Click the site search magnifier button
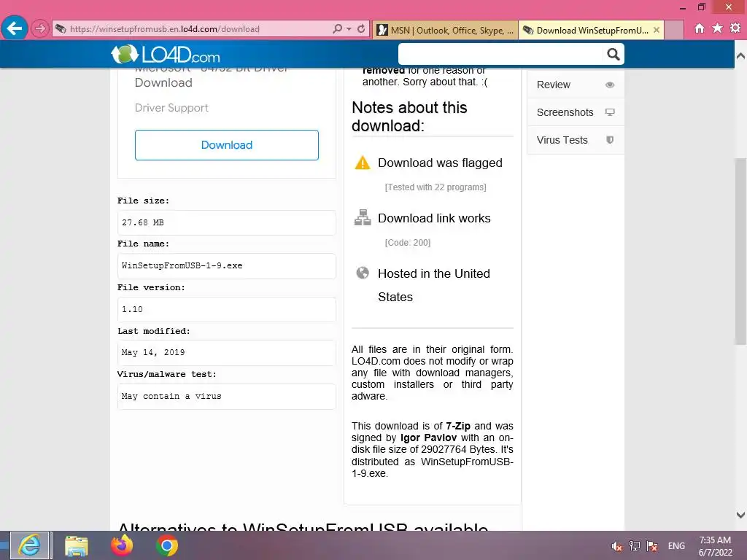 tap(613, 54)
